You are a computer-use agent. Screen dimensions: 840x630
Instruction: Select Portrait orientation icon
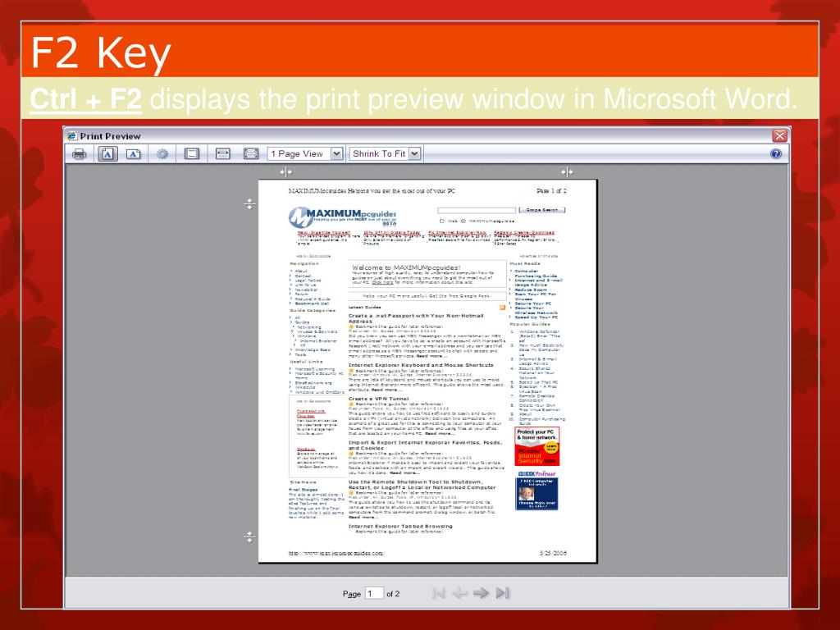click(107, 154)
